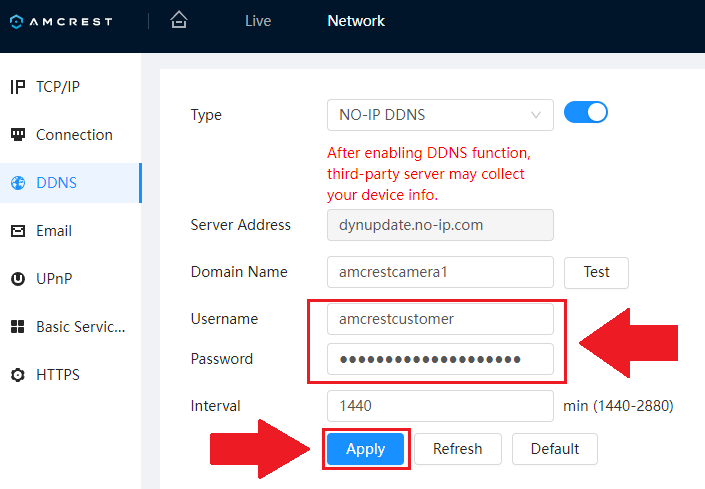The width and height of the screenshot is (705, 489).
Task: Click the Server Address field
Action: 440,225
